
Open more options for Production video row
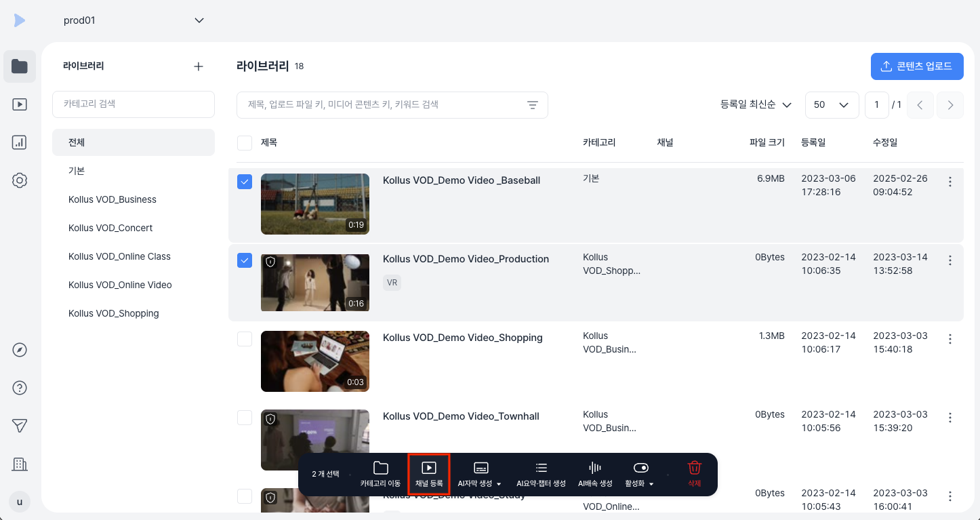coord(950,260)
